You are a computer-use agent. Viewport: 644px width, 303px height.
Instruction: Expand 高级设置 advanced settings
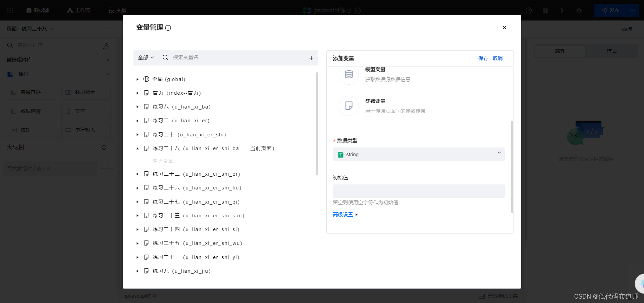pos(345,215)
